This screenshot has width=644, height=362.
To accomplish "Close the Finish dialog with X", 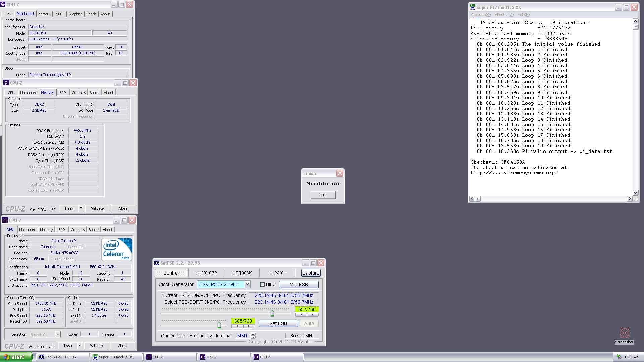I will 340,173.
